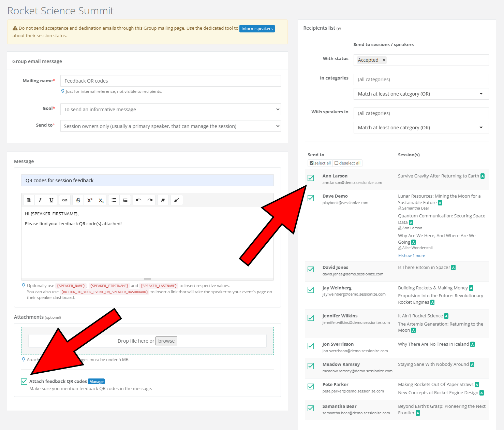
Task: Toggle bold formatting in message editor
Action: coord(29,200)
